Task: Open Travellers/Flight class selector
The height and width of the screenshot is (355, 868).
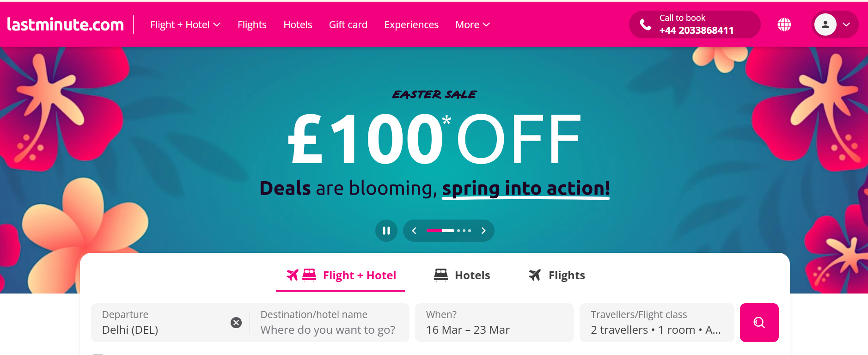Action: point(656,323)
